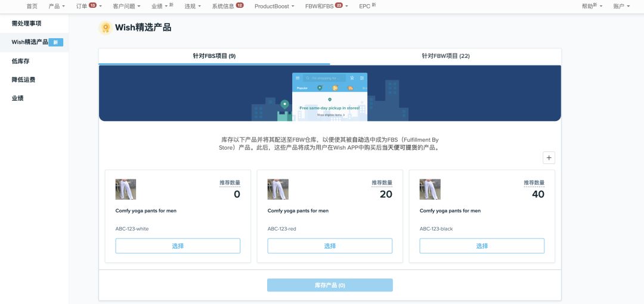The image size is (644, 304).
Task: Click product title on the ABC-123-white card
Action: (146, 211)
